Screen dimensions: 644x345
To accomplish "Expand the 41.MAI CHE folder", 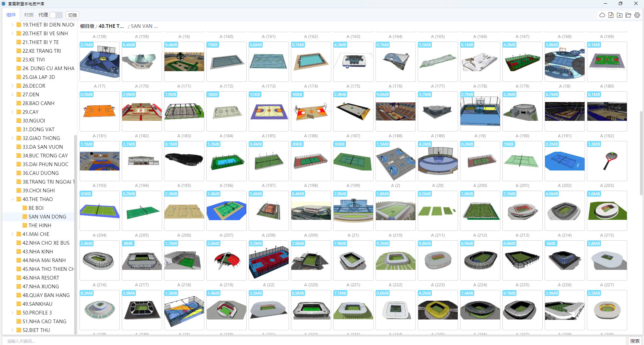I will coord(12,234).
